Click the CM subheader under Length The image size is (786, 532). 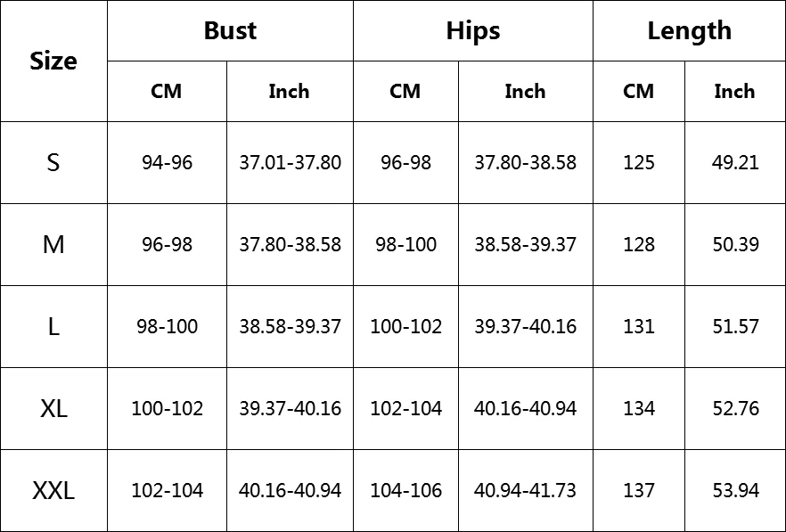coord(639,91)
